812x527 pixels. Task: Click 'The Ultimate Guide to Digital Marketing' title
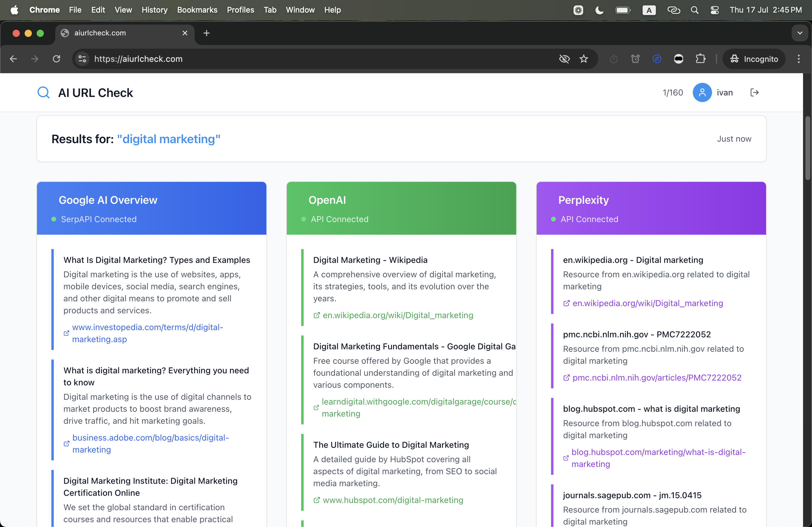[391, 444]
